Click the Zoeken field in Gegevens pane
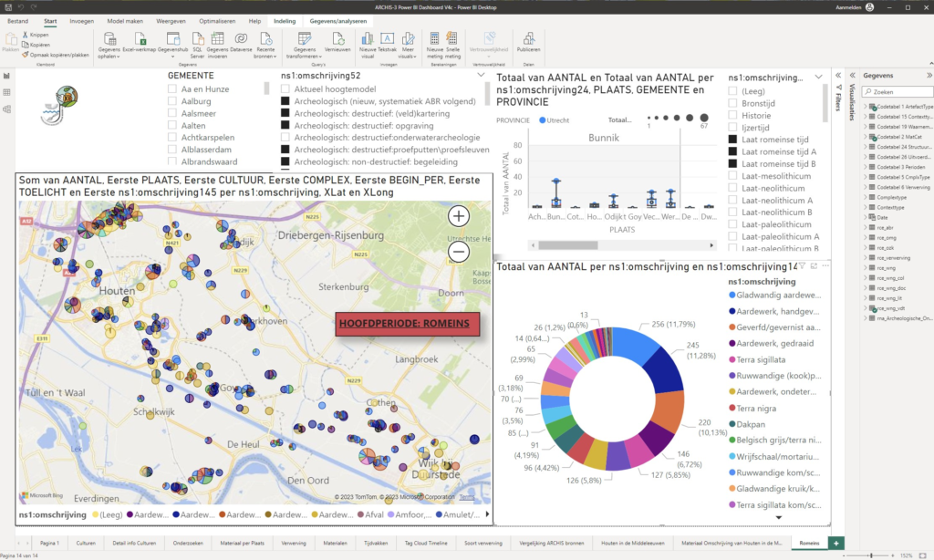Screen dimensions: 934x560 [896, 92]
